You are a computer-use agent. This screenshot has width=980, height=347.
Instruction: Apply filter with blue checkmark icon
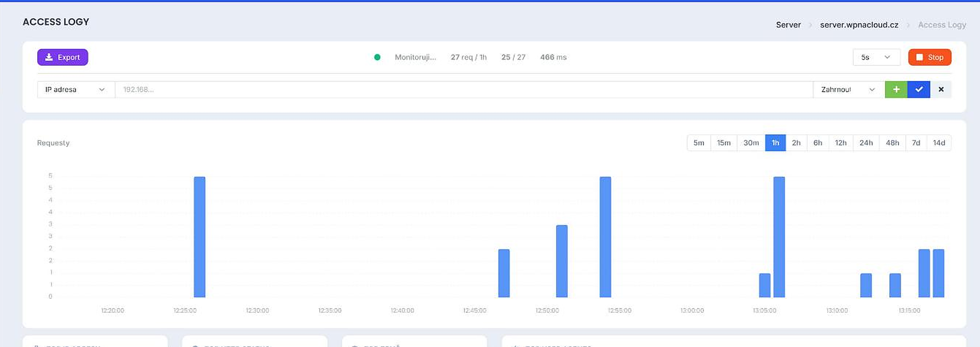click(919, 90)
